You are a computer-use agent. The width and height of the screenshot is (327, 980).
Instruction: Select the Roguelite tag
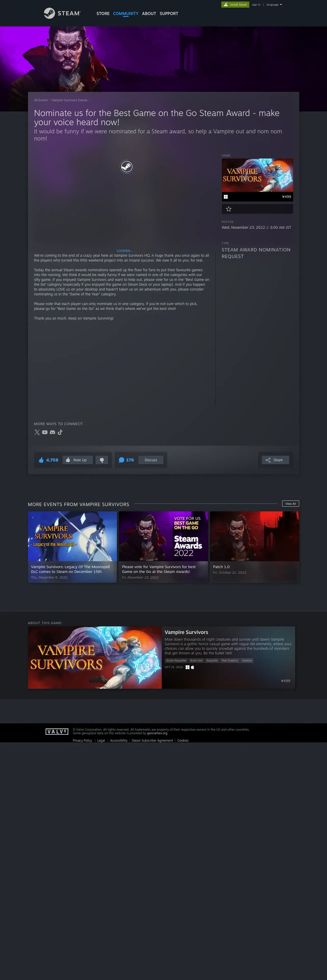click(212, 660)
